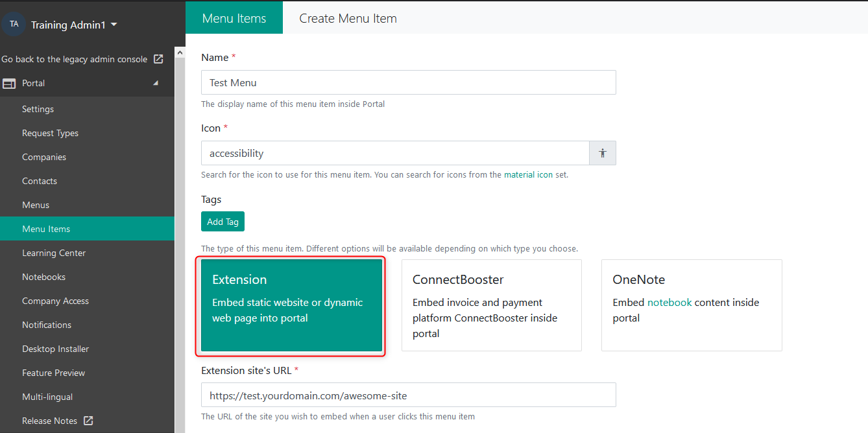This screenshot has height=433, width=868.
Task: Open Settings in the sidebar
Action: 87,109
